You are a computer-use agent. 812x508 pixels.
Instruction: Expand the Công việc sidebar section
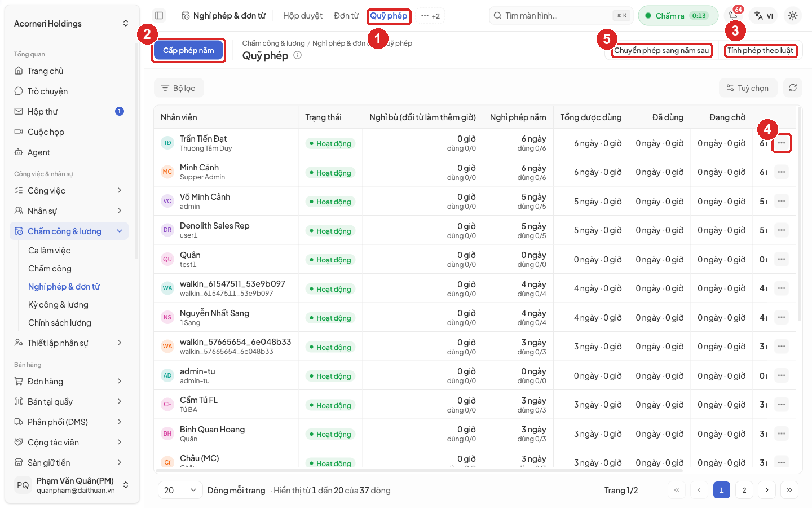69,191
